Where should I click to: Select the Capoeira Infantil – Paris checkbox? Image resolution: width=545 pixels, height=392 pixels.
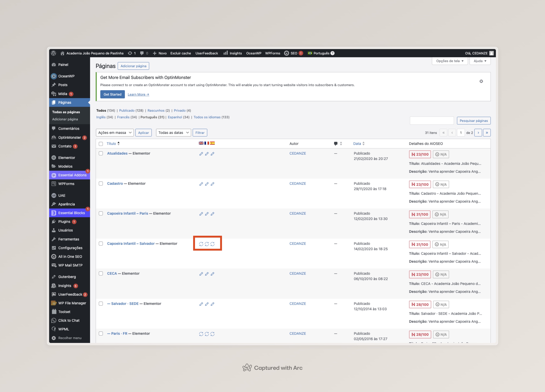coord(101,213)
